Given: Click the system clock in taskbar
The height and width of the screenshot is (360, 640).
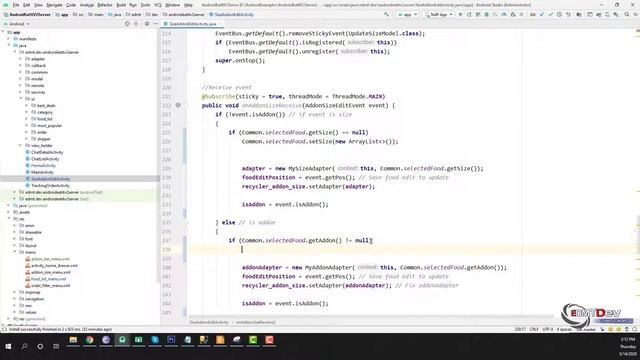Looking at the screenshot, I should pyautogui.click(x=628, y=346).
